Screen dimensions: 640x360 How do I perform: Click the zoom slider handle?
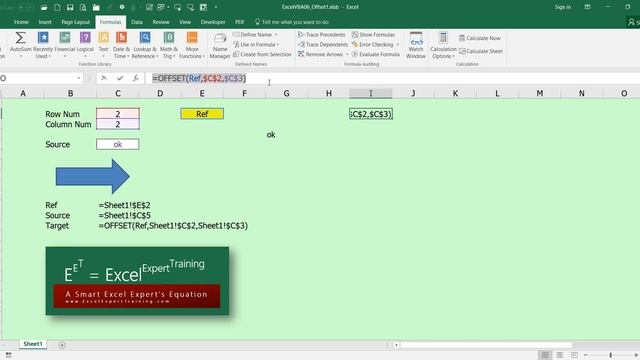611,355
